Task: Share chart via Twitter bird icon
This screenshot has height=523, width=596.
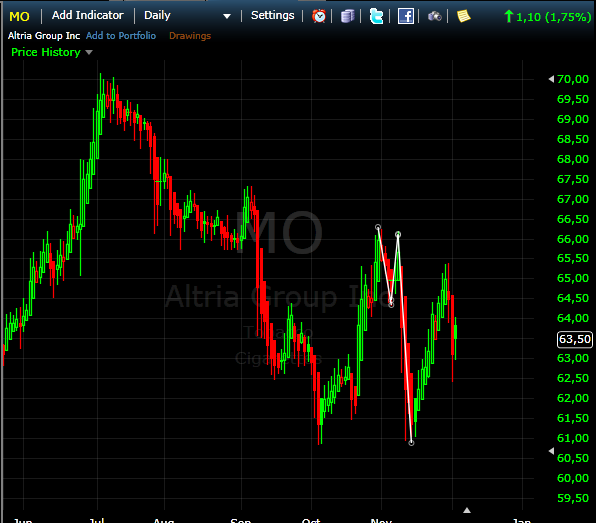Action: pyautogui.click(x=376, y=16)
